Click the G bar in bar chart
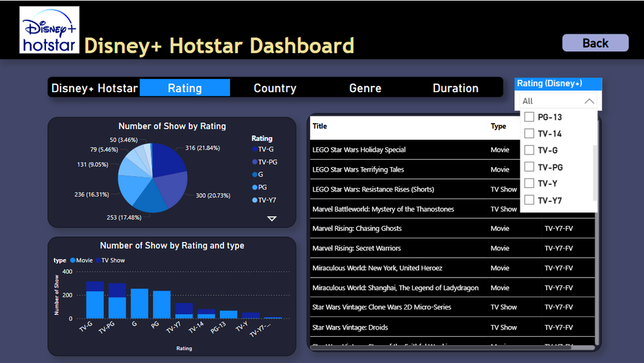The height and width of the screenshot is (363, 644). [139, 303]
